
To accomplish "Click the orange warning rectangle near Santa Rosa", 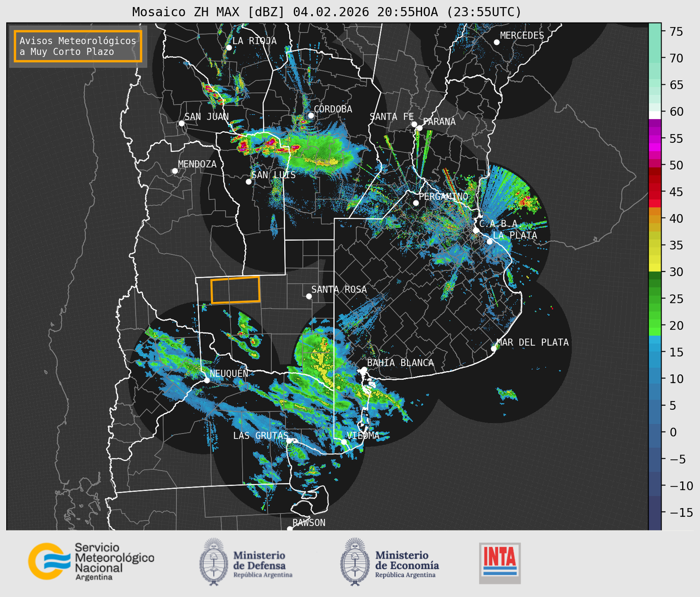I will (x=235, y=290).
